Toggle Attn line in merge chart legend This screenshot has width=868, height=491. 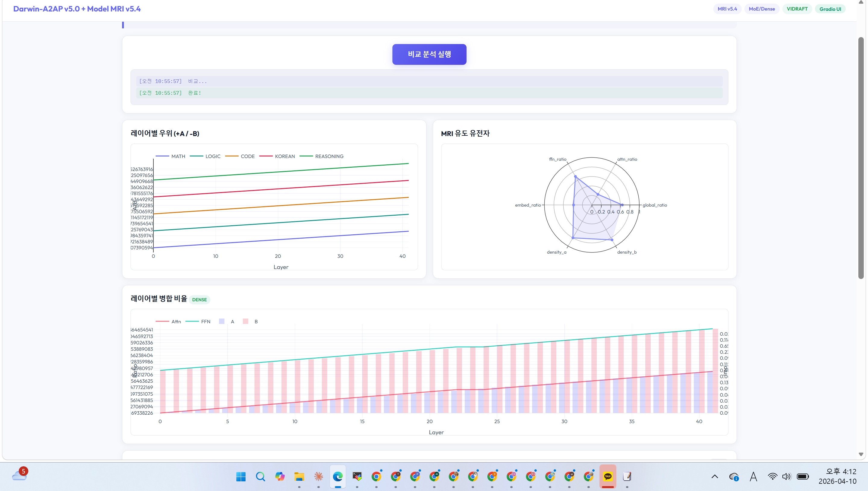click(x=176, y=322)
